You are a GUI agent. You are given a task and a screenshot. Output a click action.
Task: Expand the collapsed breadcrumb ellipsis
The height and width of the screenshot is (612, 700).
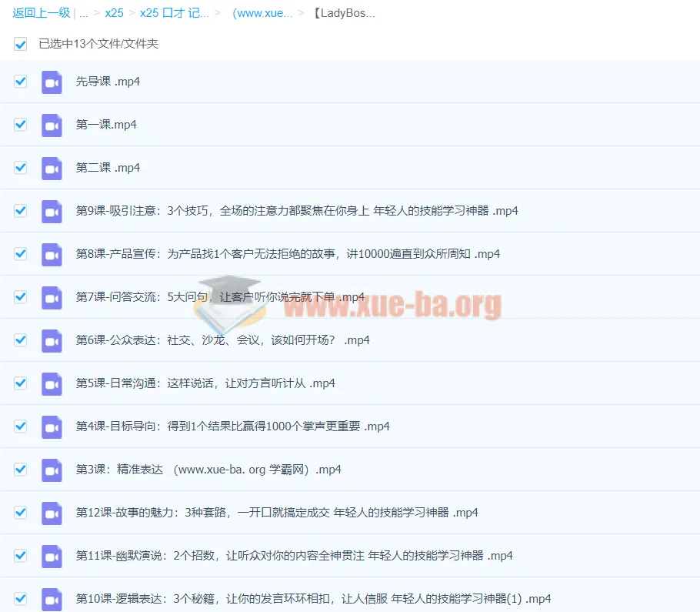tap(82, 12)
